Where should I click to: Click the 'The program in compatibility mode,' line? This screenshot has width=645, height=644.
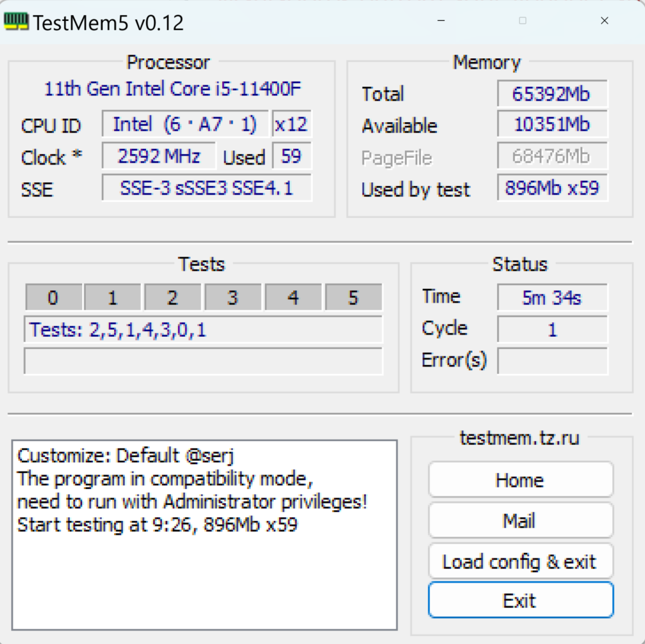165,479
